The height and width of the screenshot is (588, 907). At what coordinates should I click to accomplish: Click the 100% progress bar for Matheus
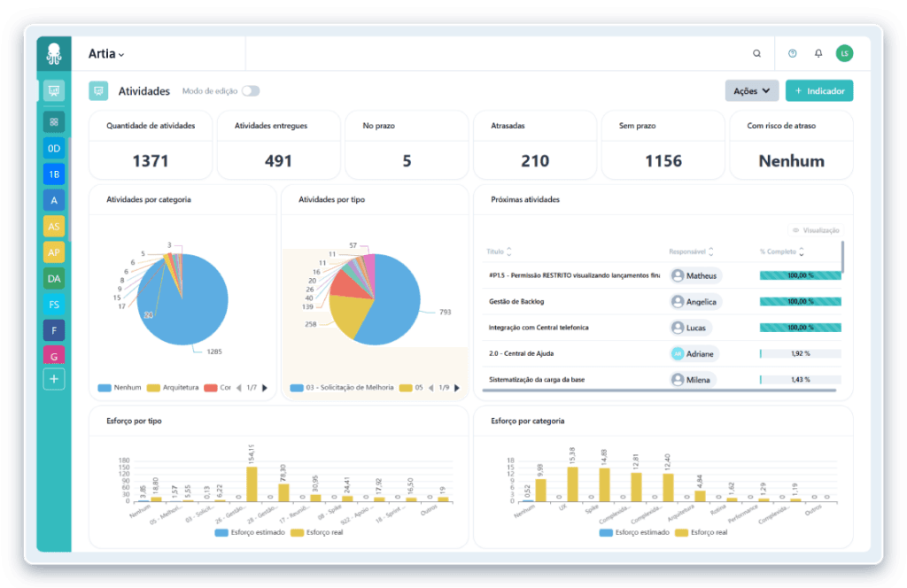pos(800,275)
